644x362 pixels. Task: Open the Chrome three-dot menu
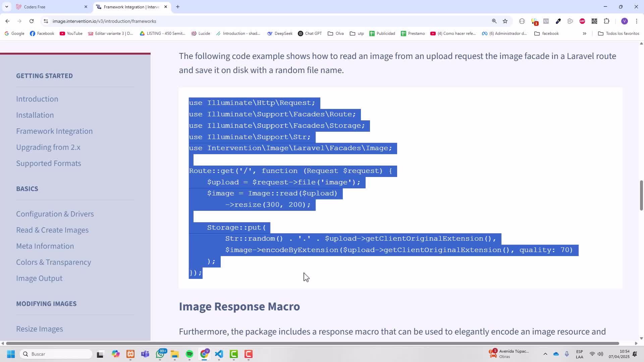(x=636, y=21)
